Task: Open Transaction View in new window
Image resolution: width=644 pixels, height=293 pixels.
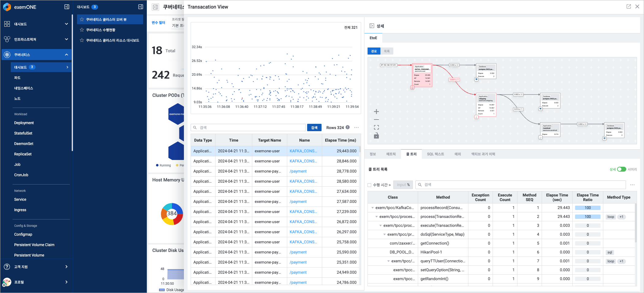Action: click(x=629, y=6)
